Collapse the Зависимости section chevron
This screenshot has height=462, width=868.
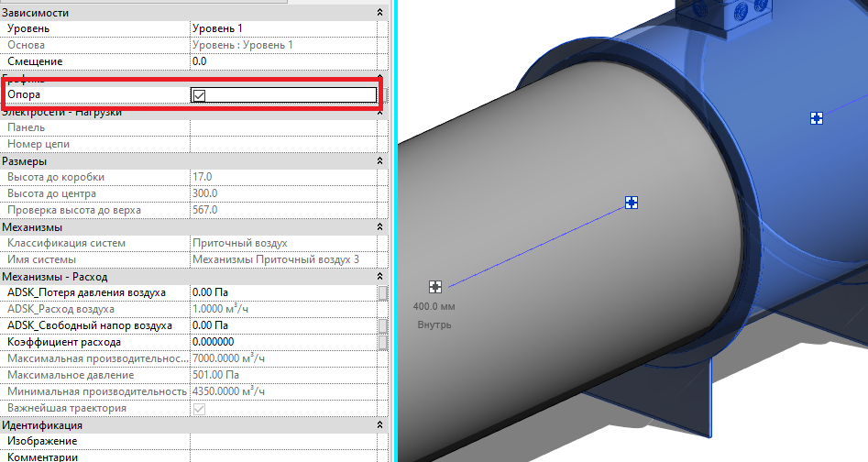379,12
